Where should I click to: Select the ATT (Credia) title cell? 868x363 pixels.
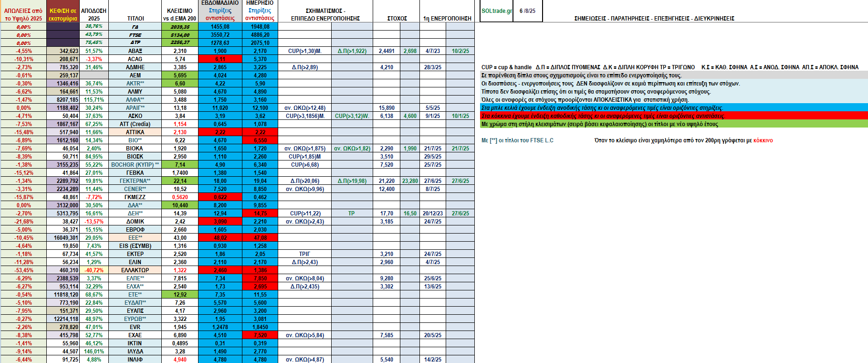point(135,124)
